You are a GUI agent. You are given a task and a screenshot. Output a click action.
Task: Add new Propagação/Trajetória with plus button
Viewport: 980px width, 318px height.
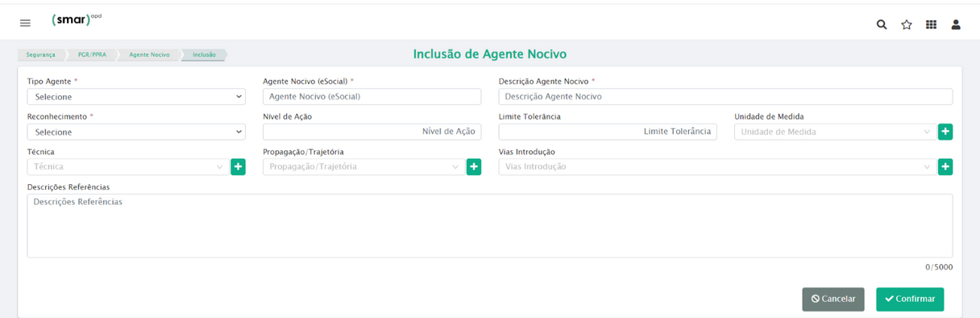pos(474,167)
